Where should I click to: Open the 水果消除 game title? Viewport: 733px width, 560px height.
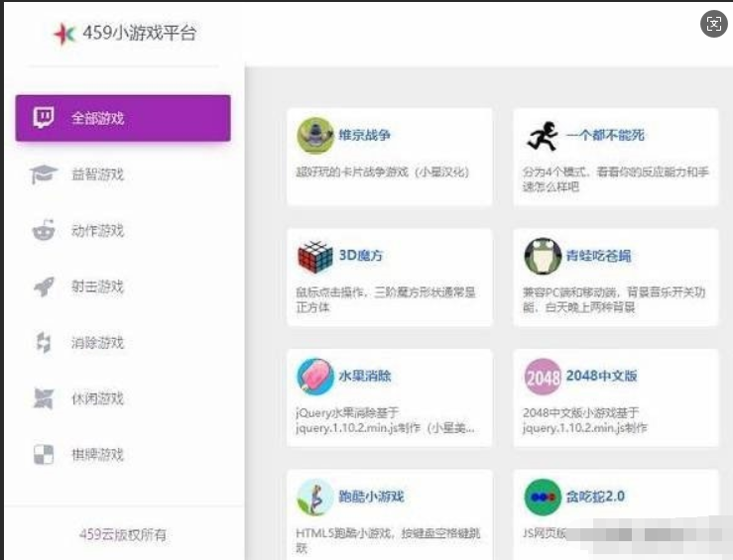point(365,376)
